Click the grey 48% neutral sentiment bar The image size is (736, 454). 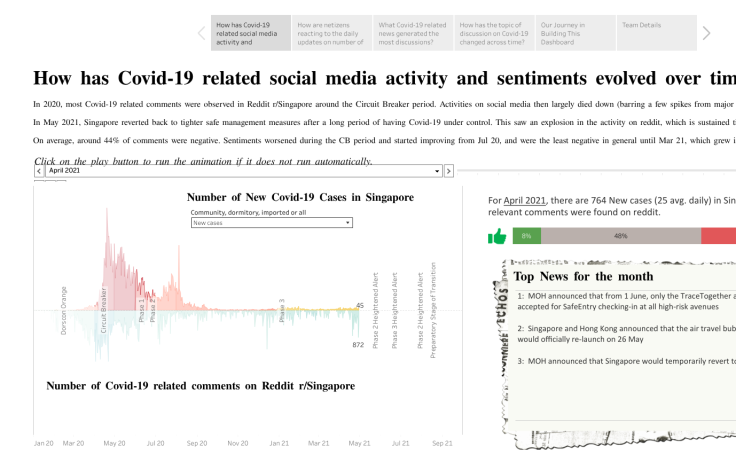pyautogui.click(x=621, y=236)
